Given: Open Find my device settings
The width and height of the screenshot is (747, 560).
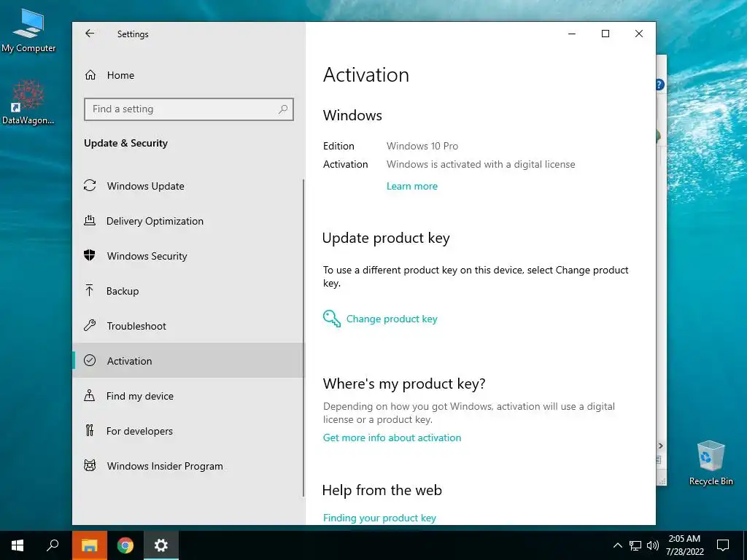Looking at the screenshot, I should 187,396.
